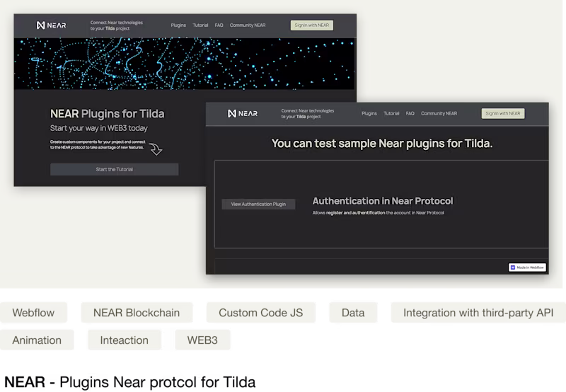
Task: Open FAQ link in front window
Action: [x=410, y=113]
